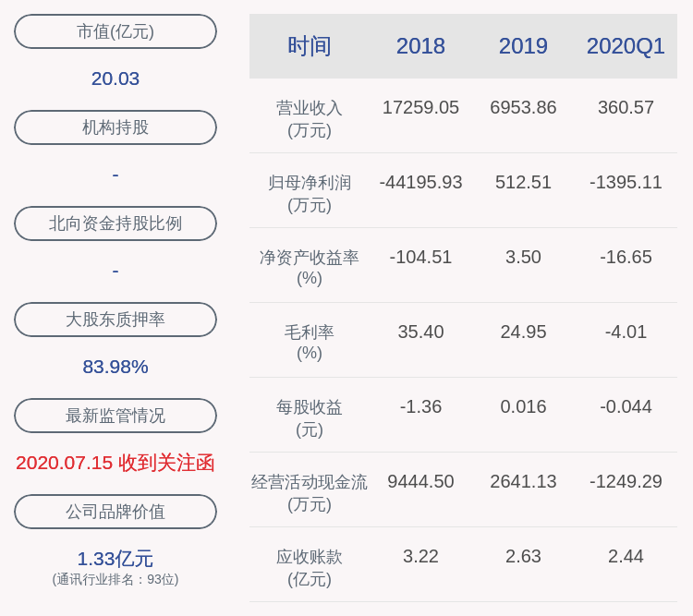The image size is (693, 616).
Task: Click the 经营活动现金流(万元) row label
Action: coord(309,492)
